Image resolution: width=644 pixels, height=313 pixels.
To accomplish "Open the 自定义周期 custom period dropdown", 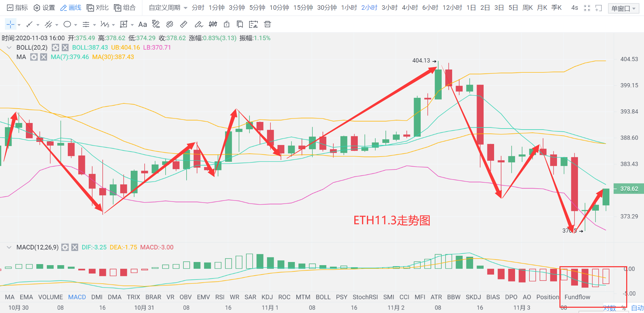I will tap(168, 8).
